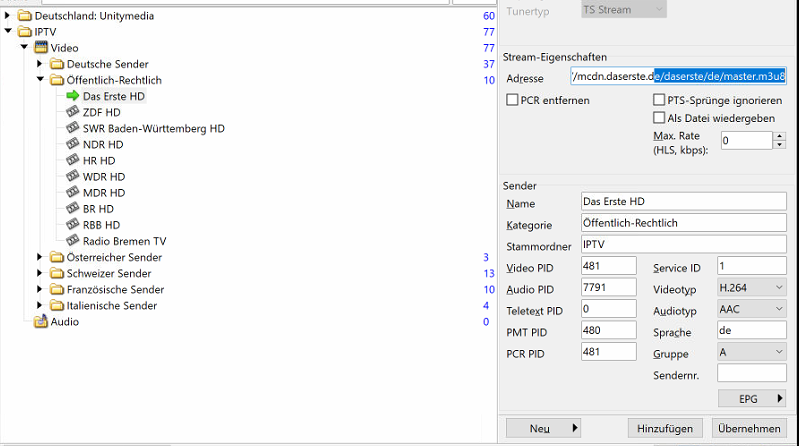The image size is (799, 446).
Task: Check the Als Datei wiedergeben option
Action: (x=659, y=118)
